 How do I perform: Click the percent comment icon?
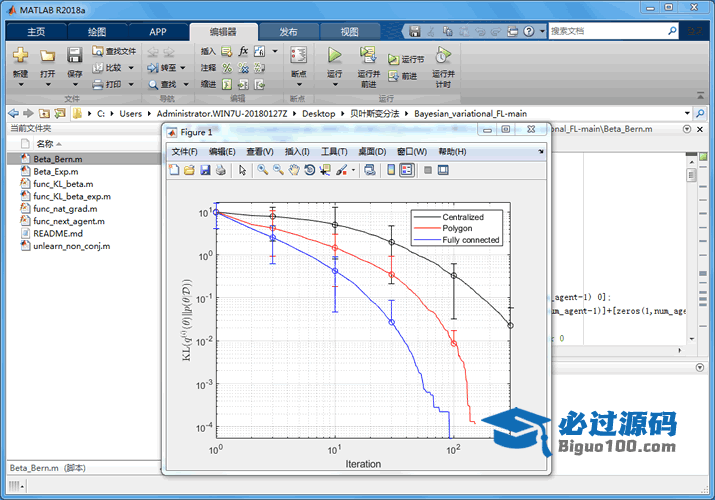coord(227,68)
